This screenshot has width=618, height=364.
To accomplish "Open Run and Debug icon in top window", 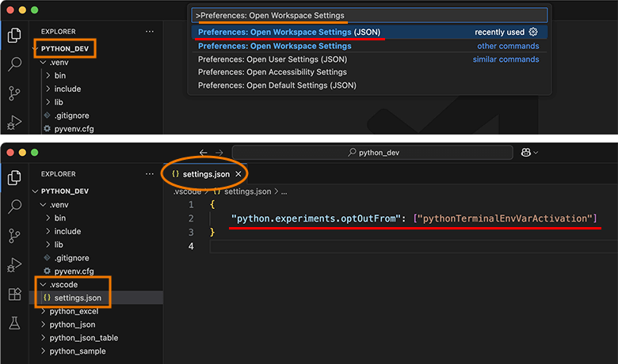I will [14, 123].
